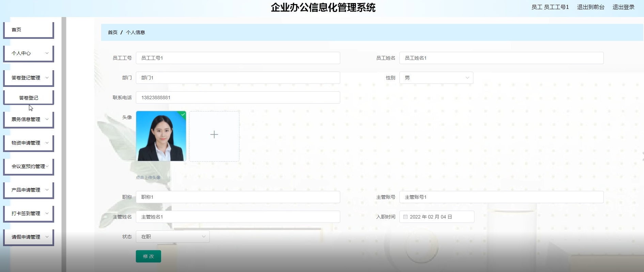Click the green 修改 button

click(148, 256)
